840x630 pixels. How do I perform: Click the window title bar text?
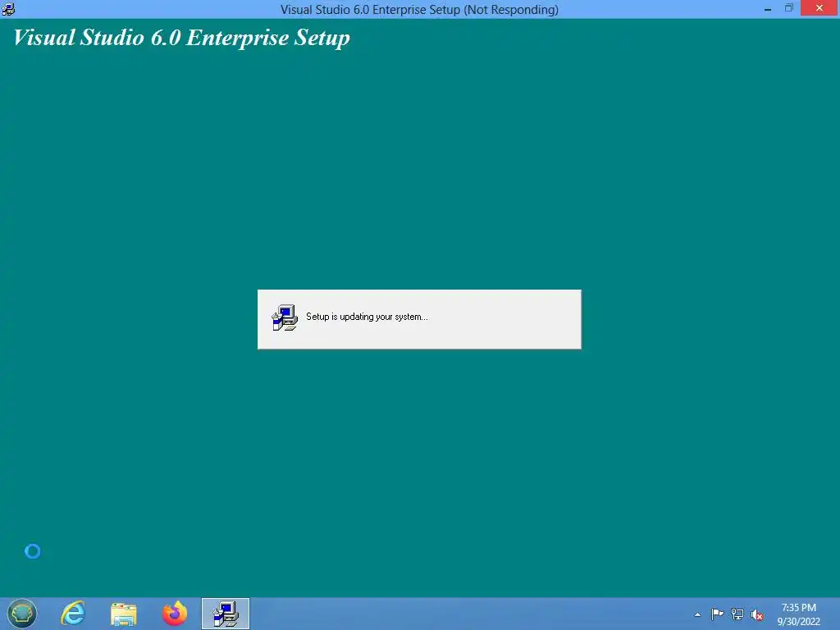click(419, 10)
